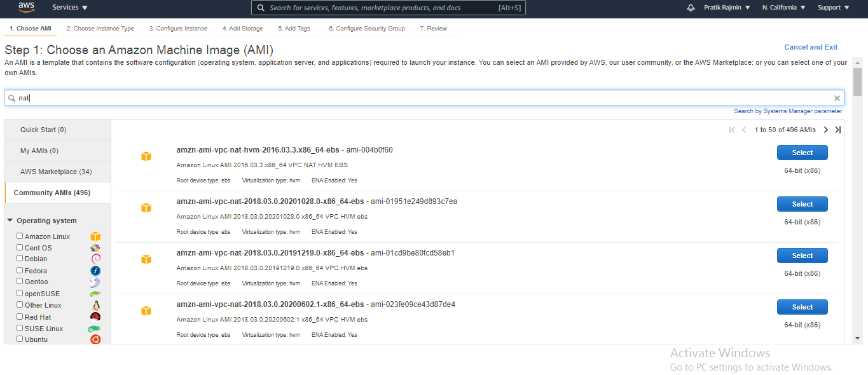The width and height of the screenshot is (868, 375).
Task: Tick the Gentoo filter checkbox
Action: click(20, 282)
